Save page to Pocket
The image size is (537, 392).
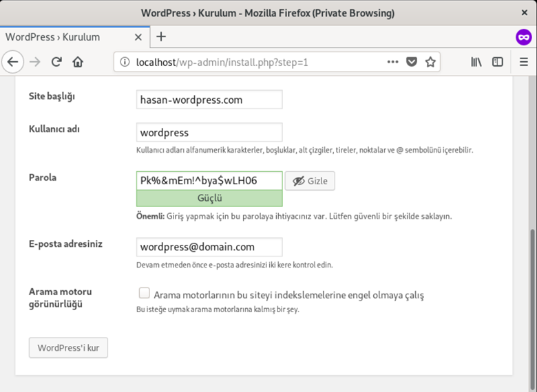(411, 62)
